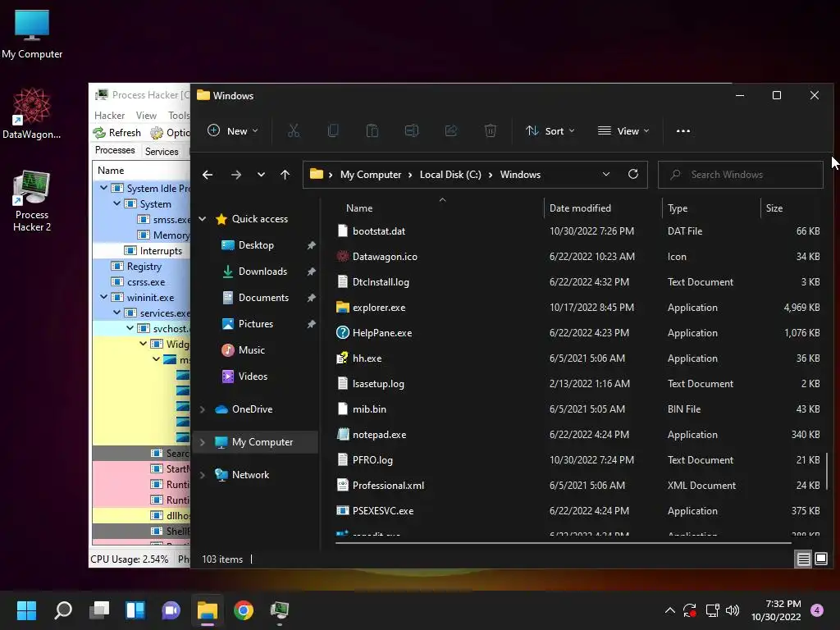This screenshot has width=840, height=630.
Task: Go forward with the right arrow
Action: (235, 175)
